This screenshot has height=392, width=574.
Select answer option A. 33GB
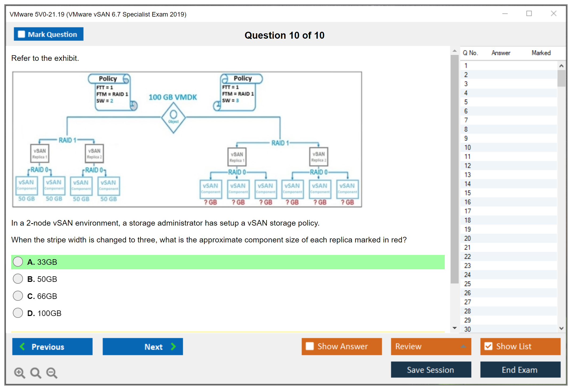18,262
